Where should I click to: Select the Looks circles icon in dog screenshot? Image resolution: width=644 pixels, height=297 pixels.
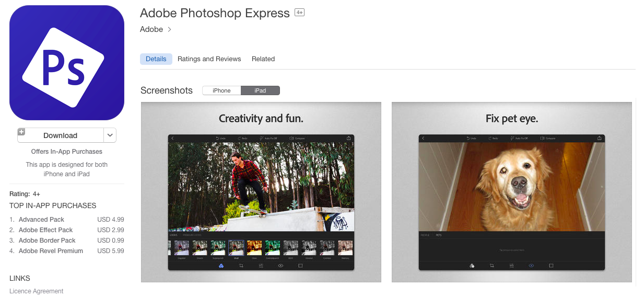472,266
